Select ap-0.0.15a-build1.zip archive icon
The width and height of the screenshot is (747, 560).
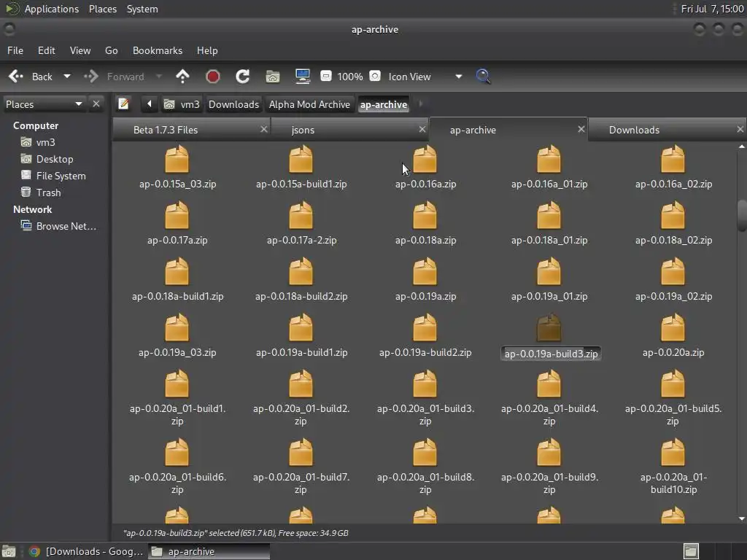[x=301, y=159]
